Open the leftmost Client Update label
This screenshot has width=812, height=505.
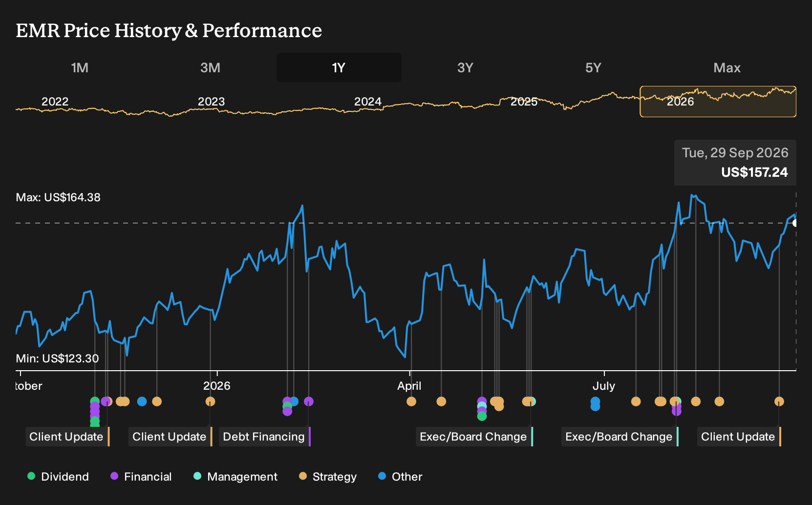(67, 437)
